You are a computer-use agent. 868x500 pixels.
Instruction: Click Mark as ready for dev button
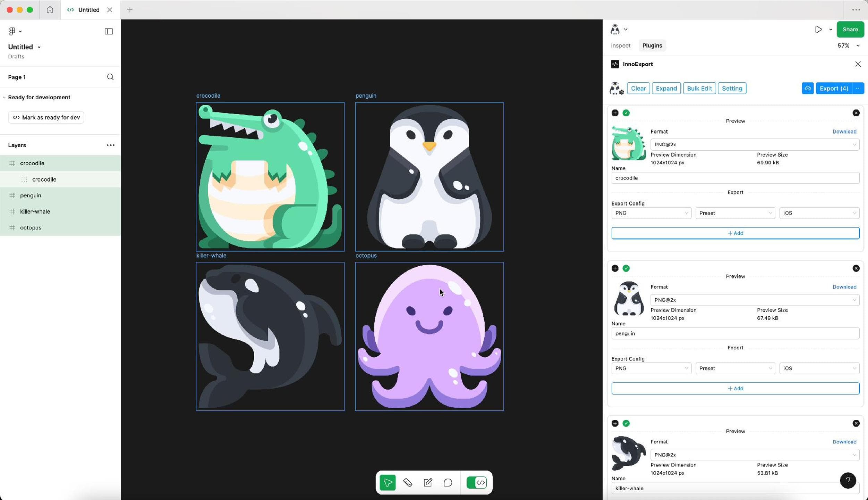(x=46, y=117)
